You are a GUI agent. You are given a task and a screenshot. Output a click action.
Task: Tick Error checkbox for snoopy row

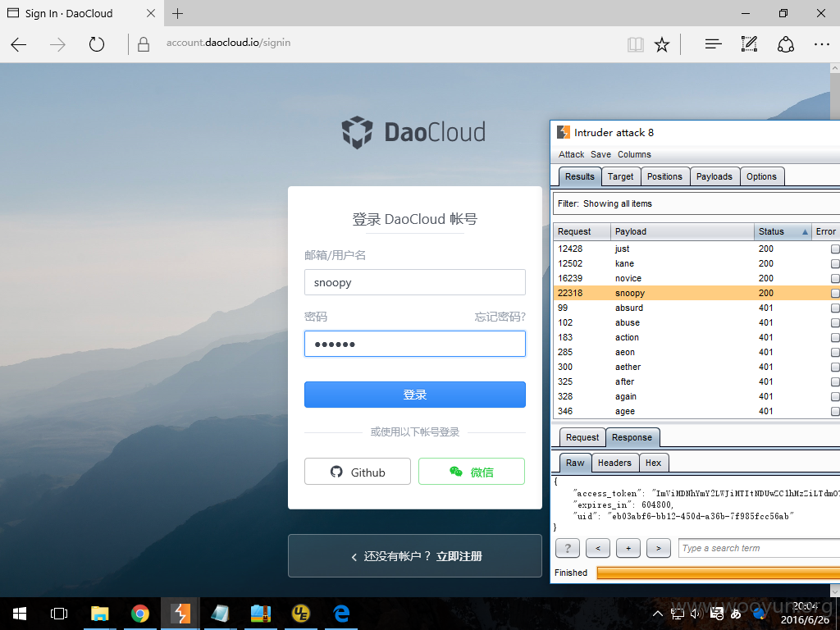pos(834,293)
